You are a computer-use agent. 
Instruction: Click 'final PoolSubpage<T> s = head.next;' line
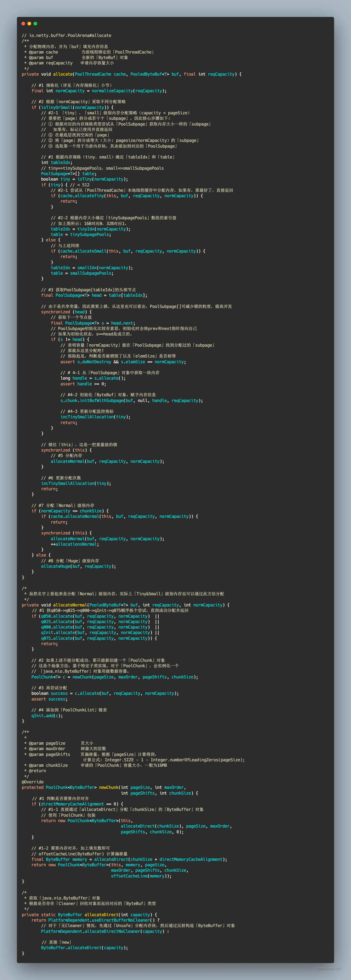click(x=93, y=323)
